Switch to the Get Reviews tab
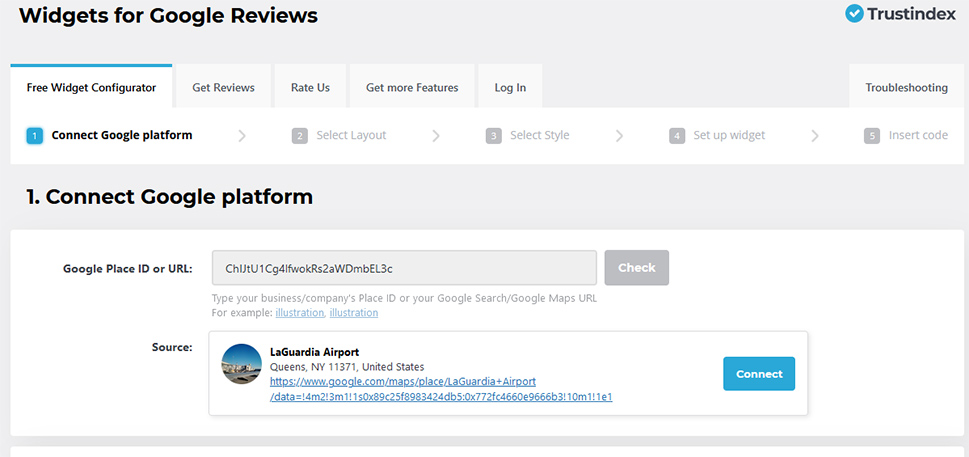This screenshot has width=969, height=457. tap(223, 88)
